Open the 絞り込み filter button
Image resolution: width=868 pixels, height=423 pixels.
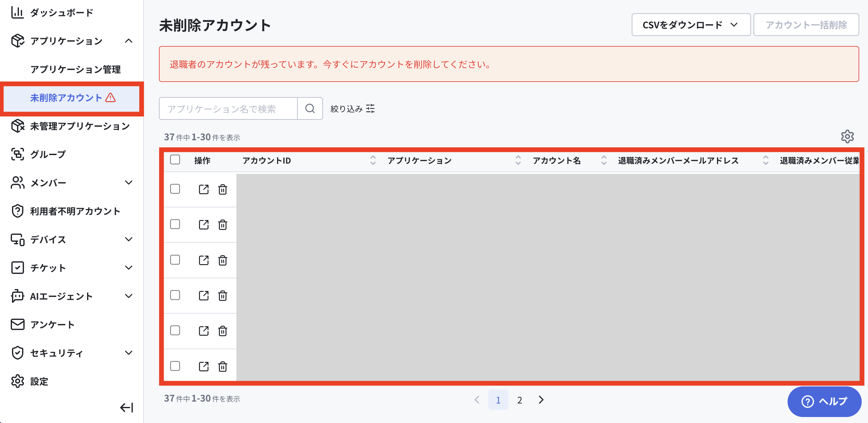(352, 108)
